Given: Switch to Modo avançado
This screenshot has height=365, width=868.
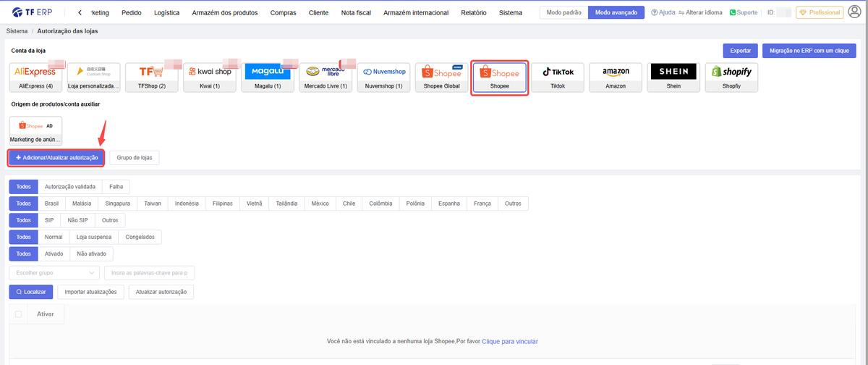Looking at the screenshot, I should click(x=616, y=12).
